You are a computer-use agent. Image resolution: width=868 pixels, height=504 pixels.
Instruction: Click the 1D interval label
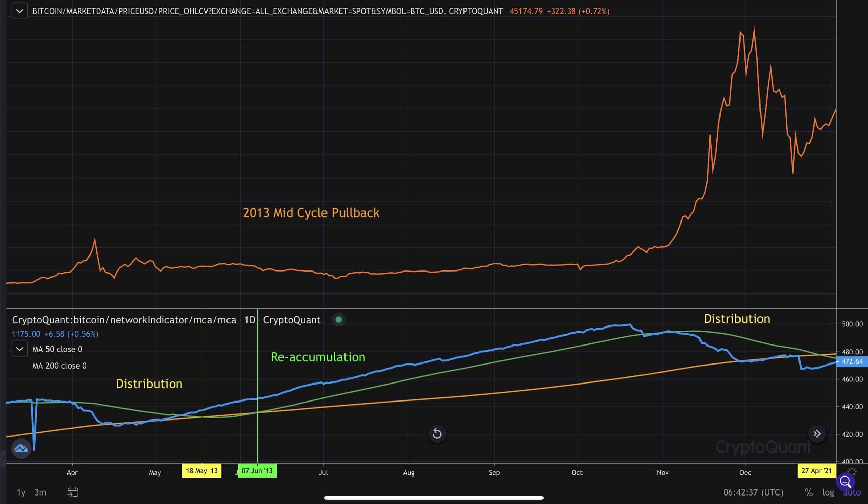coord(250,320)
